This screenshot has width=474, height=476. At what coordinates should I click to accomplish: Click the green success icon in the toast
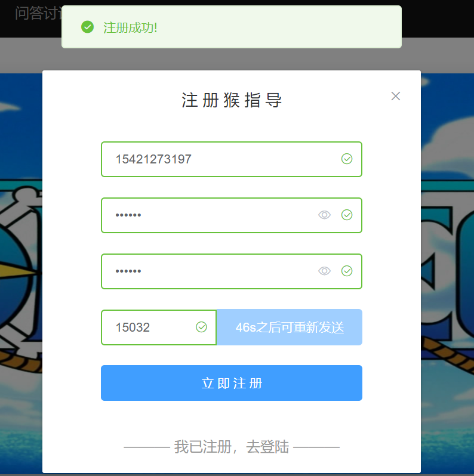coord(88,27)
